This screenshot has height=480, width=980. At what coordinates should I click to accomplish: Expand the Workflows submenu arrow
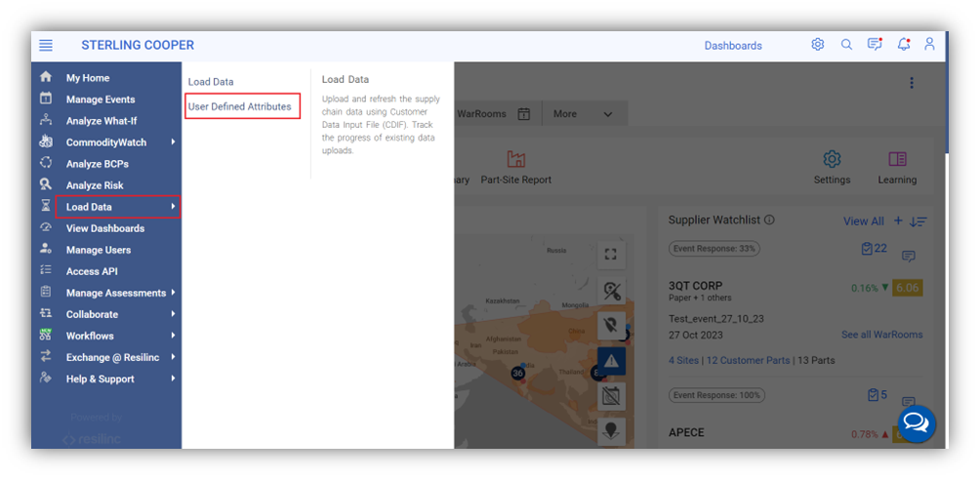click(x=173, y=336)
